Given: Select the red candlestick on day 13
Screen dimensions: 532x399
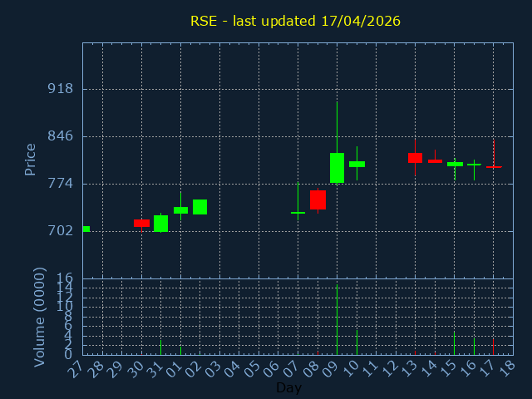Looking at the screenshot, I should pyautogui.click(x=415, y=158).
